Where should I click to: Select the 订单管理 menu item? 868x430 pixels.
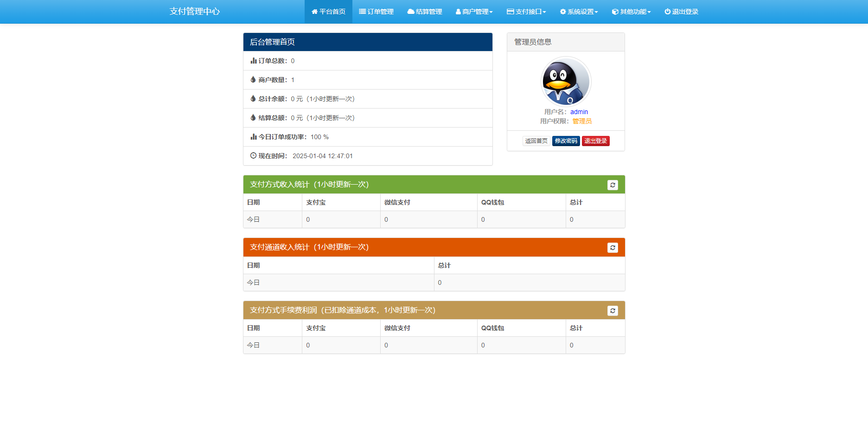point(377,12)
